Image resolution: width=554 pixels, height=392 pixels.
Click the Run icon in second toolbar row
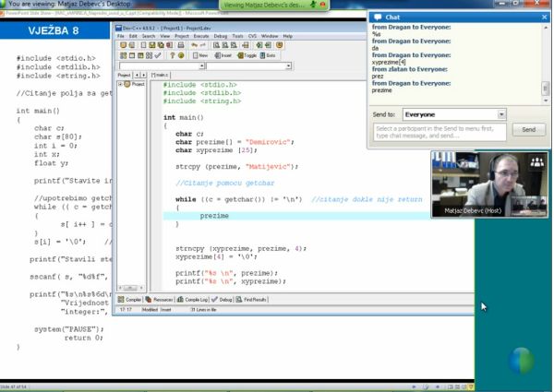[132, 55]
